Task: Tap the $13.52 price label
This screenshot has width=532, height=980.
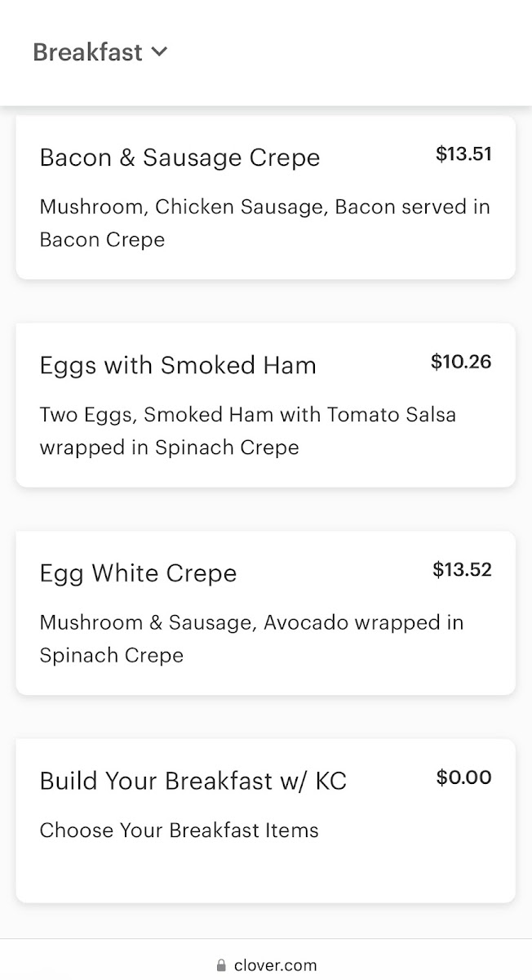Action: pyautogui.click(x=462, y=569)
